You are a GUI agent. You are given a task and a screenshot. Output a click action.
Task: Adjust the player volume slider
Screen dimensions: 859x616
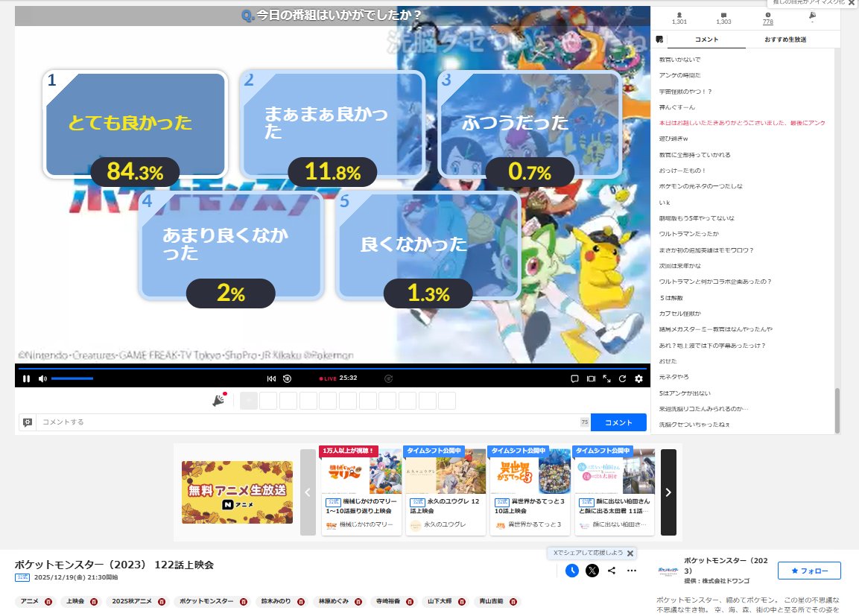[72, 378]
